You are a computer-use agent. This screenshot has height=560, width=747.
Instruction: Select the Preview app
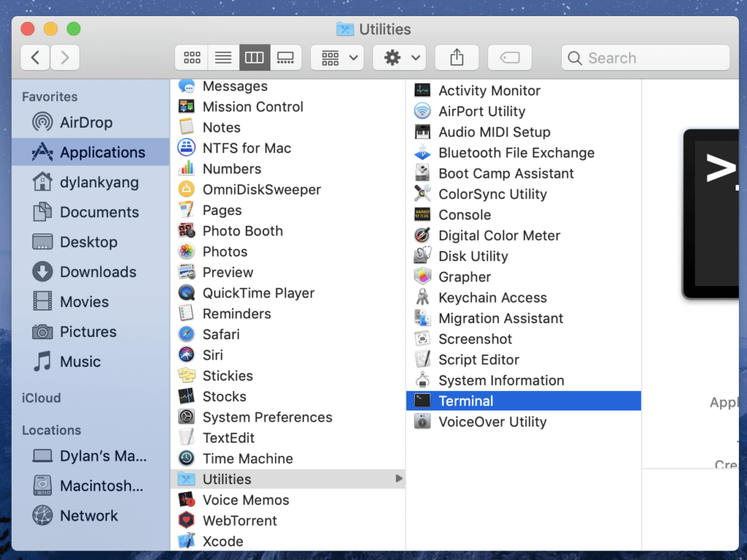[x=287, y=273]
